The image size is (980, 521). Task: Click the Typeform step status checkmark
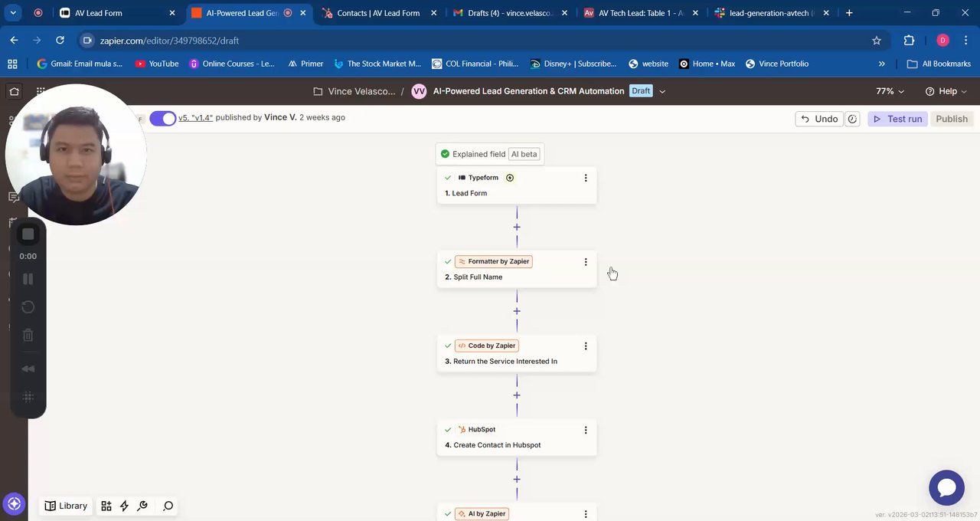(x=448, y=178)
